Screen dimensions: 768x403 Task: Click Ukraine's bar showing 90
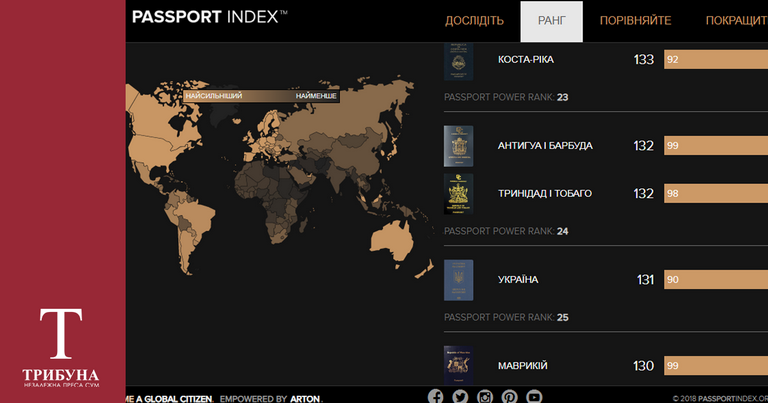coord(716,280)
